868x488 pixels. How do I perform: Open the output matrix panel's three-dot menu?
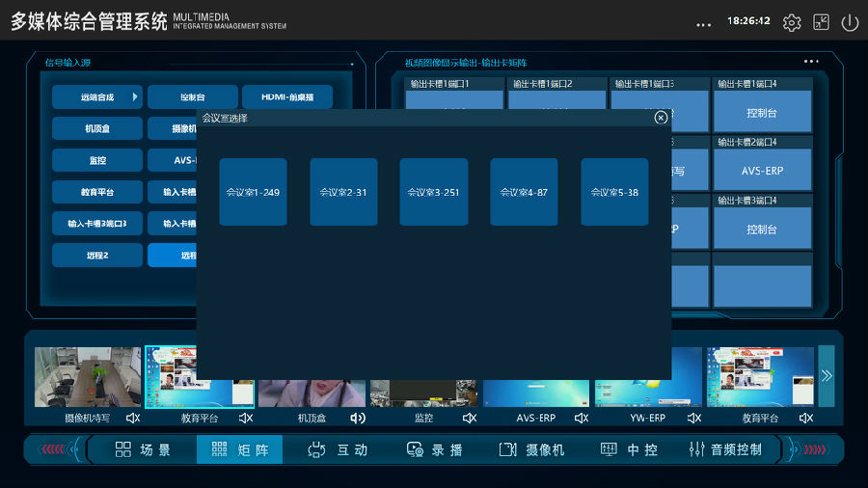pyautogui.click(x=811, y=62)
